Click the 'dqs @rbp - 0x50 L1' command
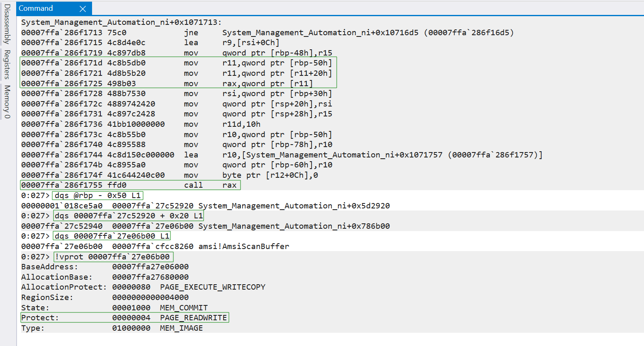 [x=98, y=196]
